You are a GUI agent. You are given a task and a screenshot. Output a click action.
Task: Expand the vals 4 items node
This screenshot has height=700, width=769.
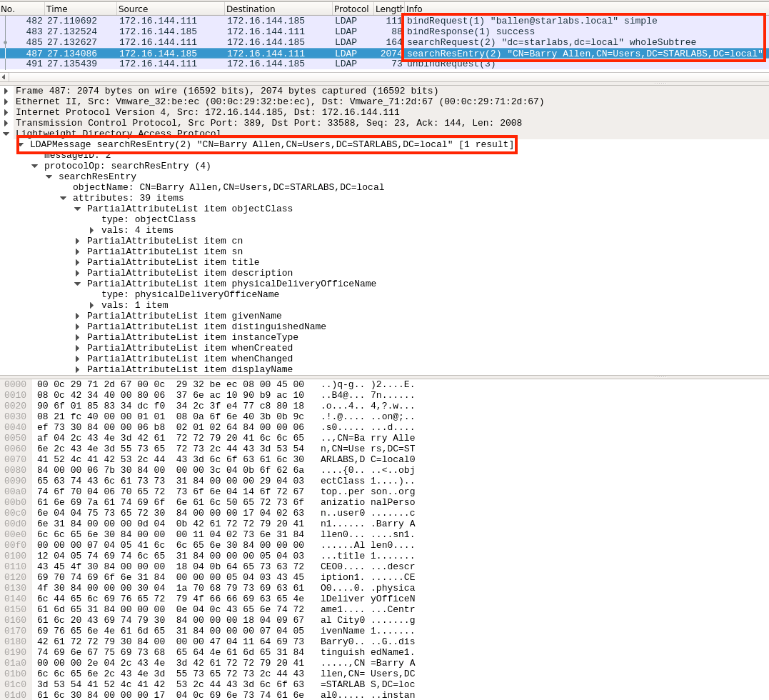click(x=91, y=231)
